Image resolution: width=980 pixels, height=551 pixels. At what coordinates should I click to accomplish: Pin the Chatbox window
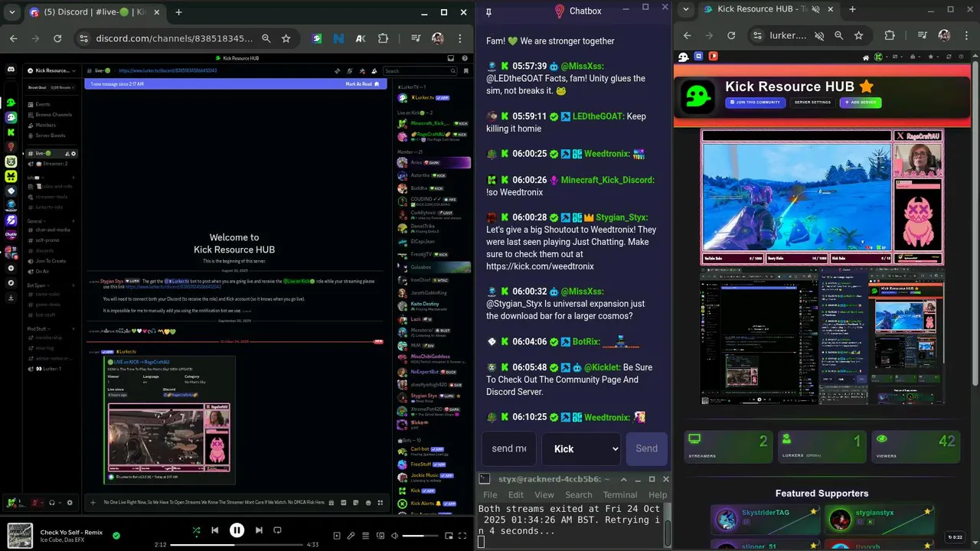click(488, 11)
